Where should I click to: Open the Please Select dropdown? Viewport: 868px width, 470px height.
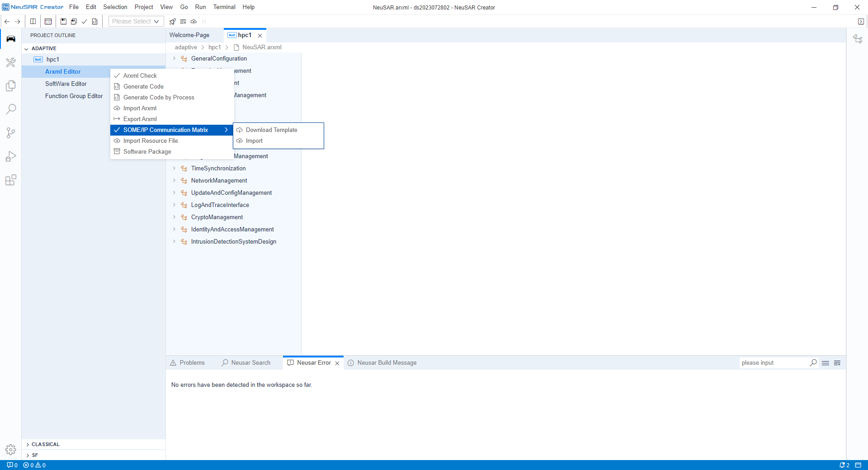click(136, 22)
